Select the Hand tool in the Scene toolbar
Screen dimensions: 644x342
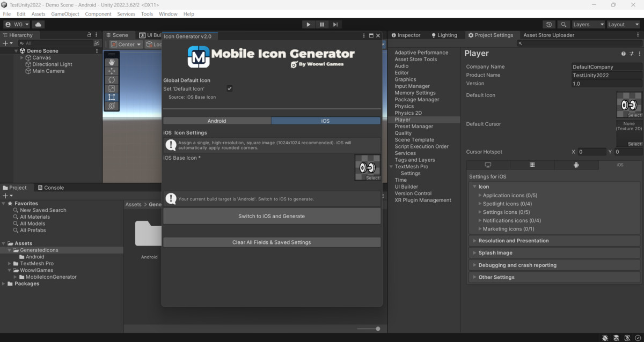(x=112, y=62)
